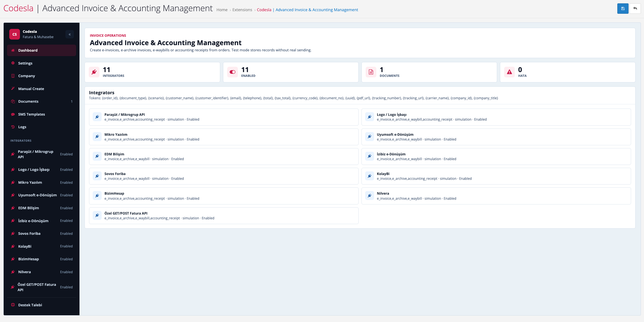This screenshot has height=322, width=644.
Task: Click the plug icon on Özel GET/POST Fatura API card
Action: 97,215
